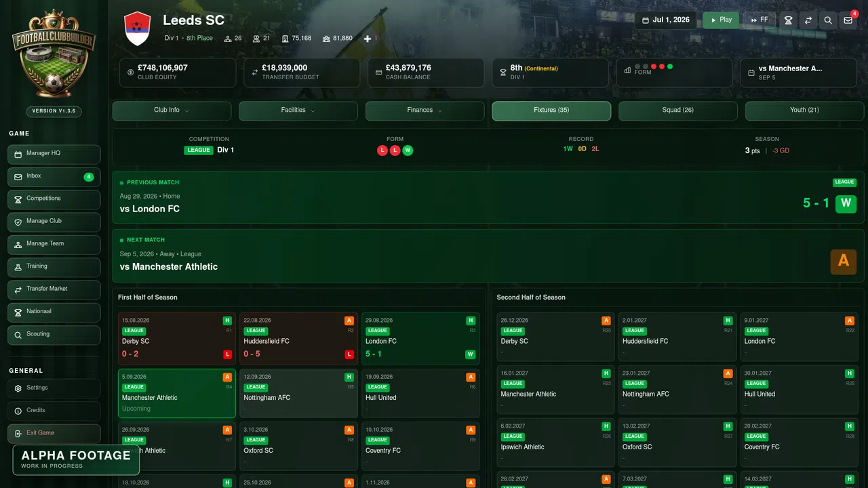The width and height of the screenshot is (868, 488).
Task: Click the calendar icon beside Jul 1, 2026
Action: (646, 20)
